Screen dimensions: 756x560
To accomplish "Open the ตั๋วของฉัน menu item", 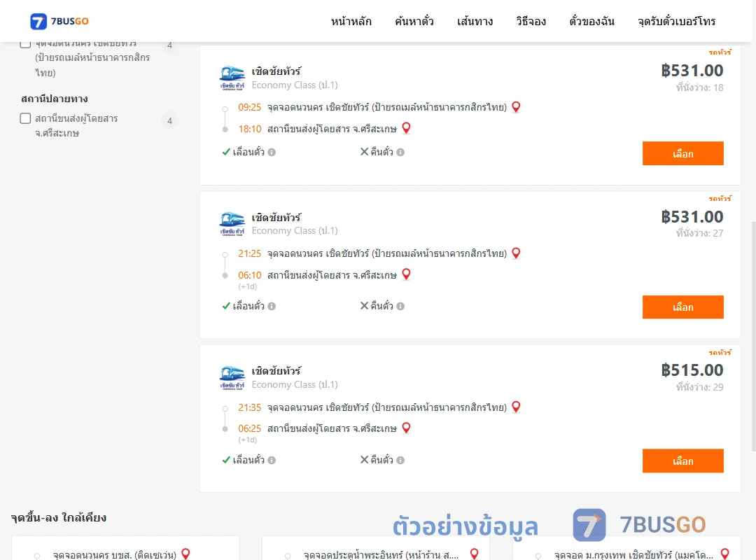I will click(x=591, y=21).
